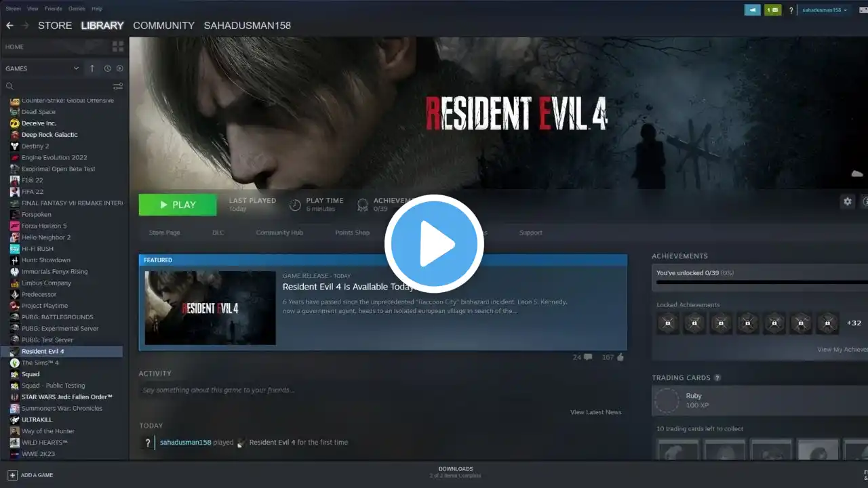Click the Predecessor game icon
This screenshot has height=488, width=868.
click(15, 294)
